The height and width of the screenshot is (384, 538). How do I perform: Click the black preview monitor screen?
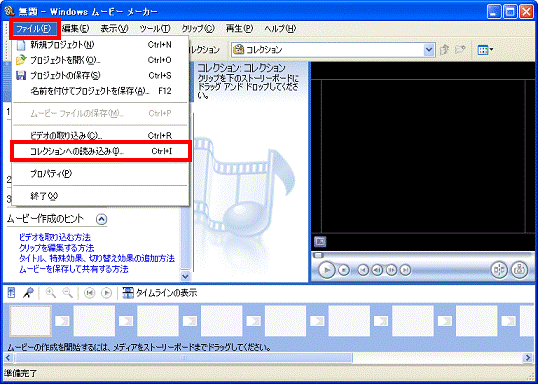coord(424,156)
